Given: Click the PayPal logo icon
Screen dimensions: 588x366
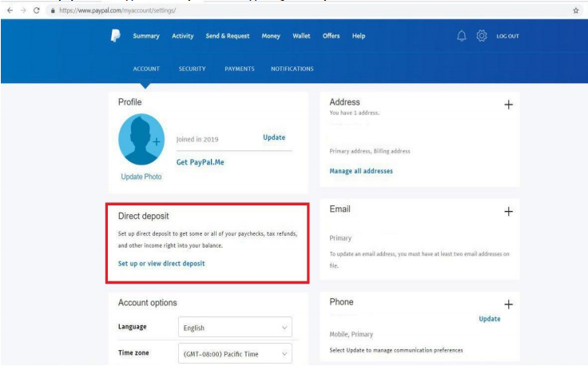Looking at the screenshot, I should pyautogui.click(x=116, y=36).
